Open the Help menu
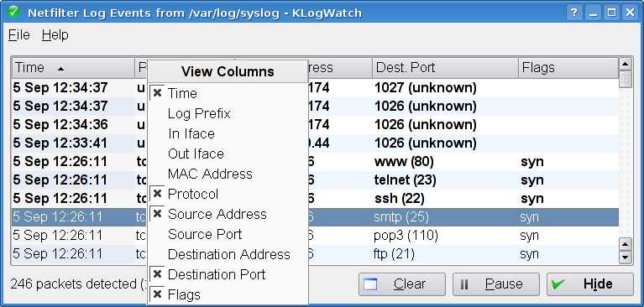This screenshot has height=307, width=644. (x=55, y=35)
